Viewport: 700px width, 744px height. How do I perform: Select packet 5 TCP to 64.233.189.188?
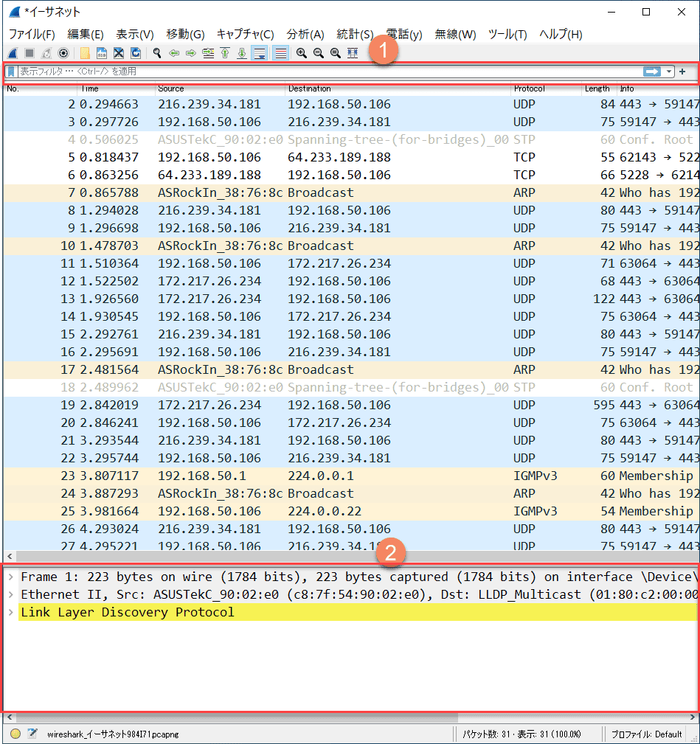click(x=351, y=158)
